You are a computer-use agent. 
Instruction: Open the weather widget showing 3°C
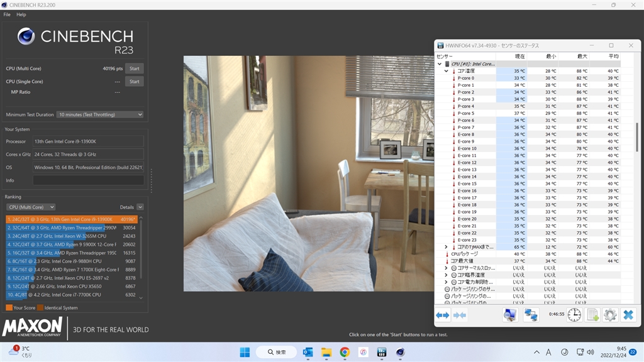tap(19, 352)
